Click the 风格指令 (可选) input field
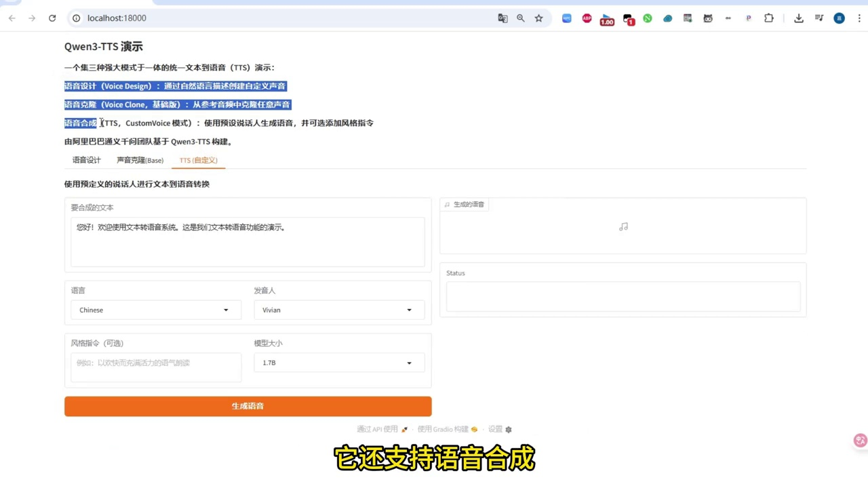868x488 pixels. (x=156, y=367)
